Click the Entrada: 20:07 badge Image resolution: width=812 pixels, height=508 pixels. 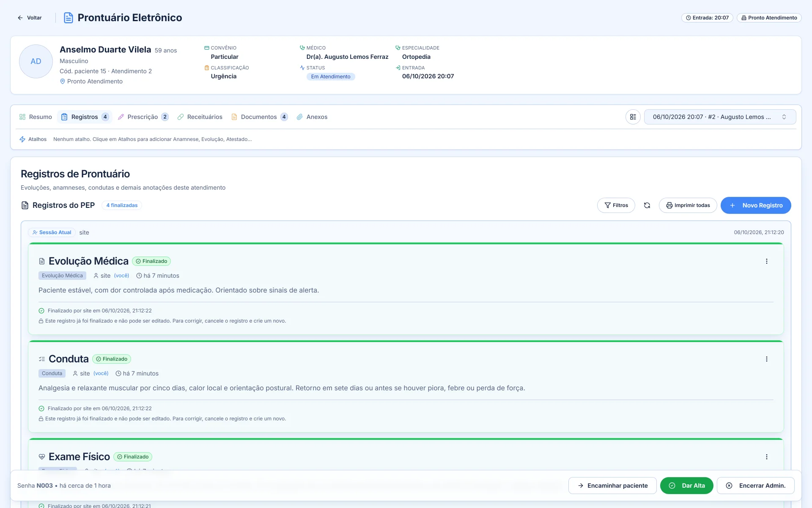707,18
